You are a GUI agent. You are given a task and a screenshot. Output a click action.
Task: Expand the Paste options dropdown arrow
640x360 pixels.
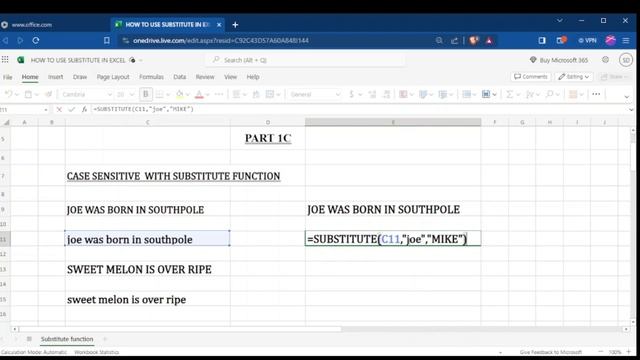point(37,95)
